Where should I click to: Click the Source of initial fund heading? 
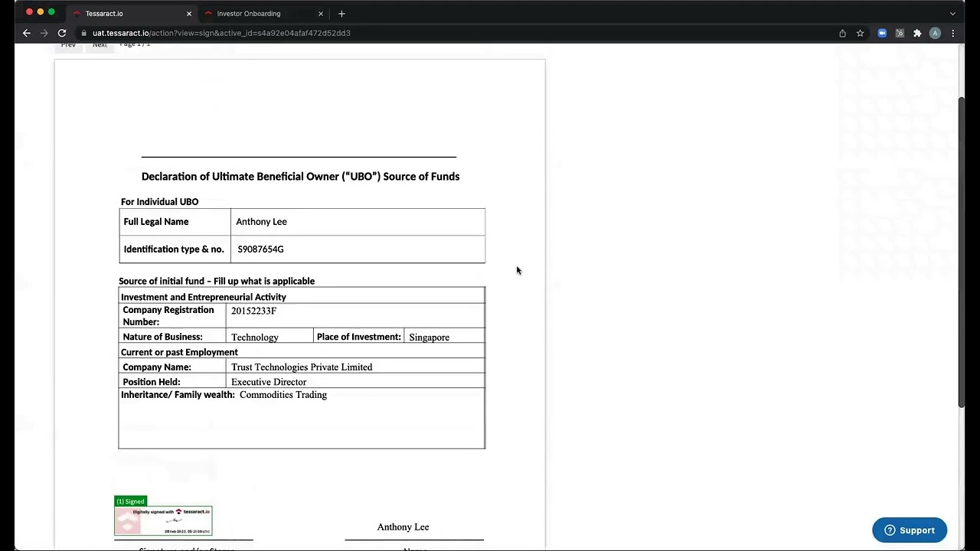click(217, 281)
